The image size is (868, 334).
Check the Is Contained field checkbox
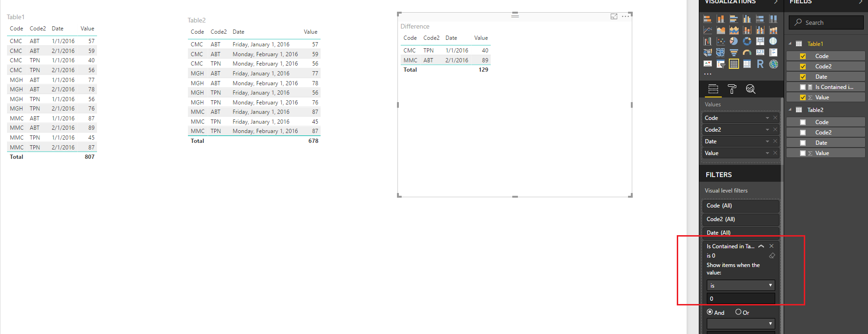point(803,87)
